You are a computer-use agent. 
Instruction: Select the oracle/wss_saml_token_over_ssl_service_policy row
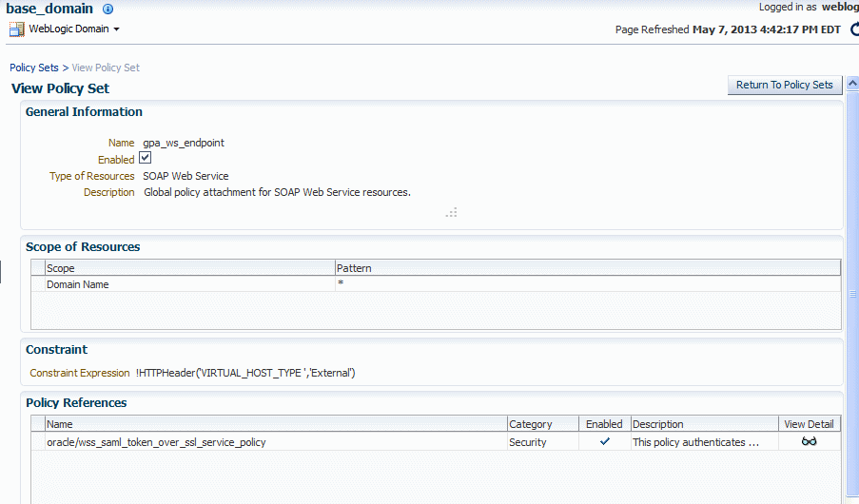436,441
